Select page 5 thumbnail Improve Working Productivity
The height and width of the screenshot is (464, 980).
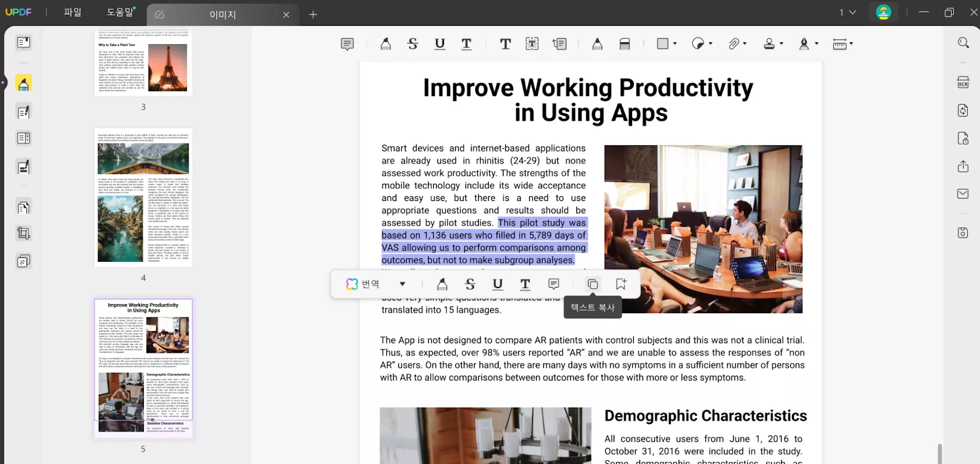point(143,368)
